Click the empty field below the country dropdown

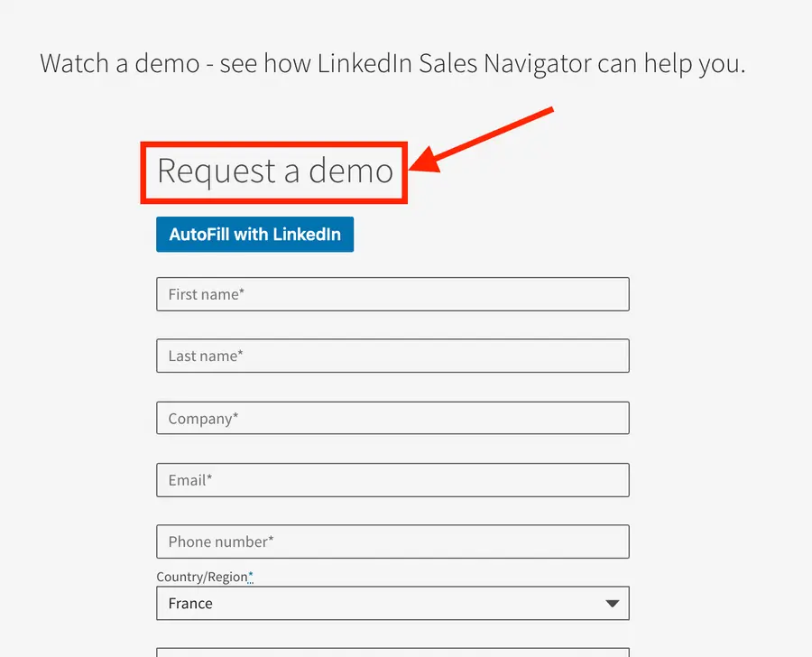[x=392, y=652]
